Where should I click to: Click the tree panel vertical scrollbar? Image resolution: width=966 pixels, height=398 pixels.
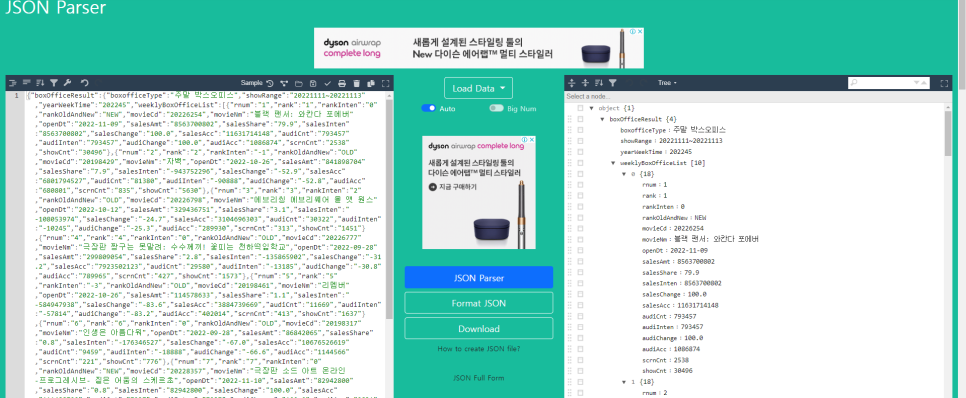(x=948, y=134)
